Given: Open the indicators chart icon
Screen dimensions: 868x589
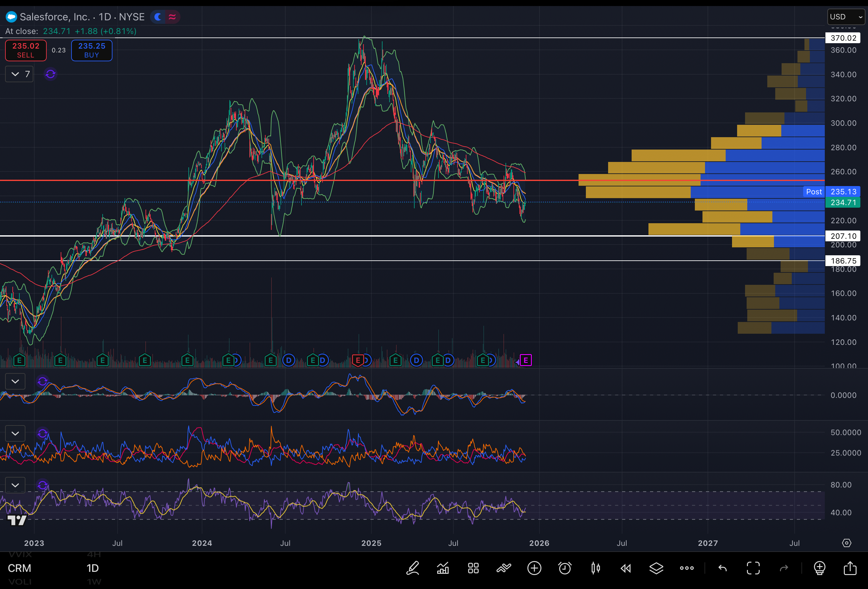Looking at the screenshot, I should click(x=443, y=568).
